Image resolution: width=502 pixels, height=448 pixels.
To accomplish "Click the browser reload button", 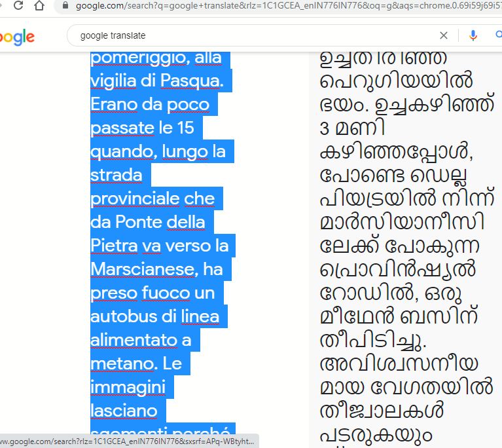I will point(18,6).
